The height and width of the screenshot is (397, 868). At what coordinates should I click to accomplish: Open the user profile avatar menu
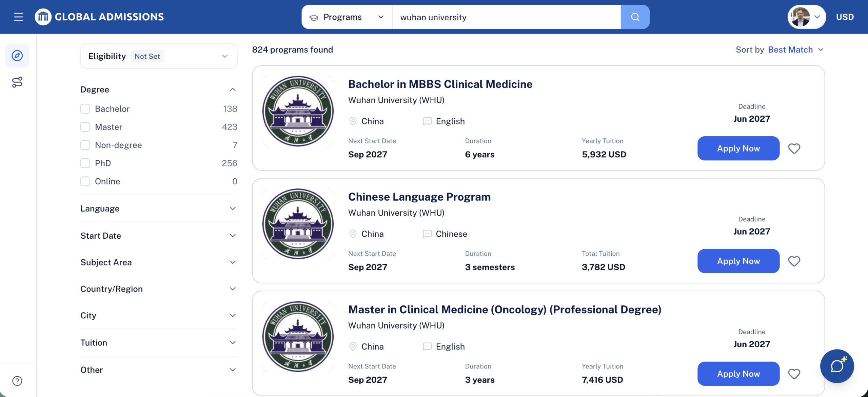tap(806, 17)
